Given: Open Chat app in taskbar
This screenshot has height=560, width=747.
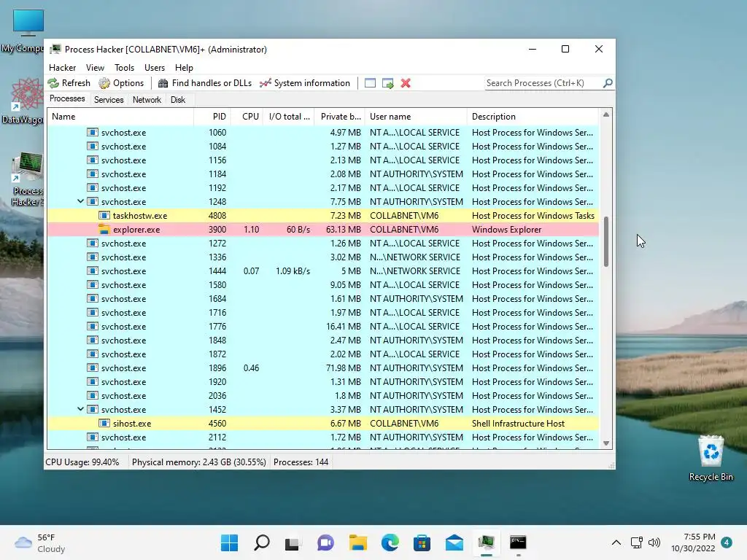Looking at the screenshot, I should [325, 542].
